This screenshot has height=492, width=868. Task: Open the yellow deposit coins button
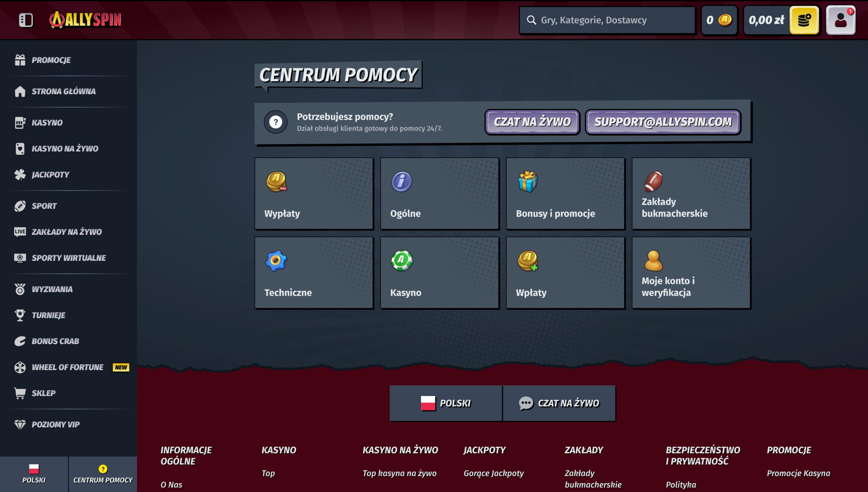tap(804, 20)
